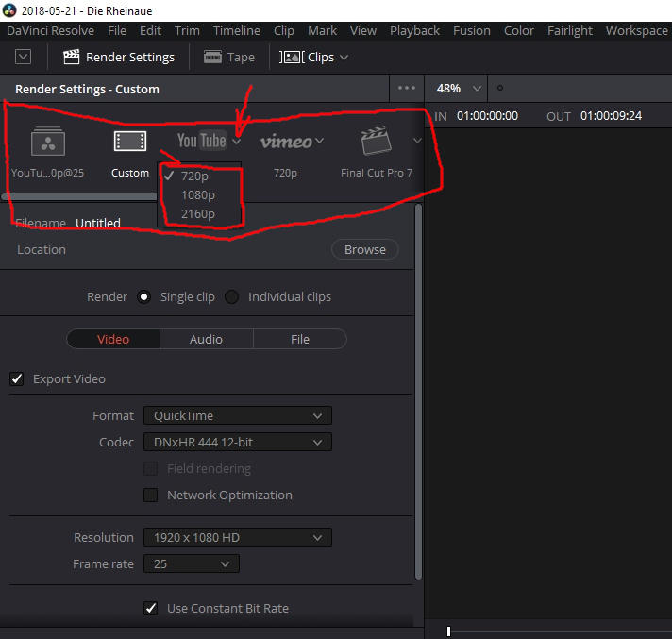Expand the YouTube preset resolution chevron

click(236, 141)
